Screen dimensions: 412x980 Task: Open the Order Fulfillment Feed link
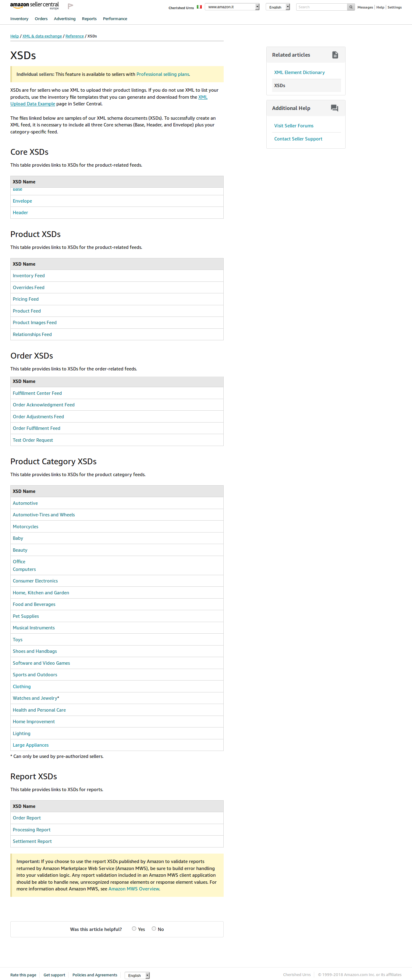[x=37, y=428]
